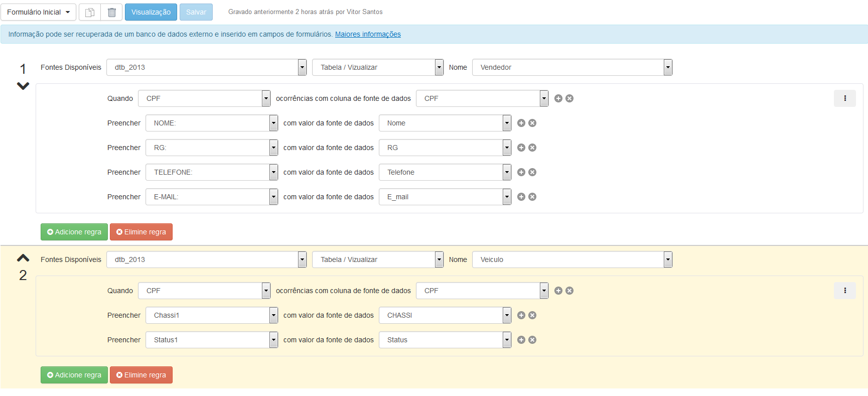The width and height of the screenshot is (868, 396).
Task: Click the trash delete icon in toolbar
Action: click(x=112, y=12)
